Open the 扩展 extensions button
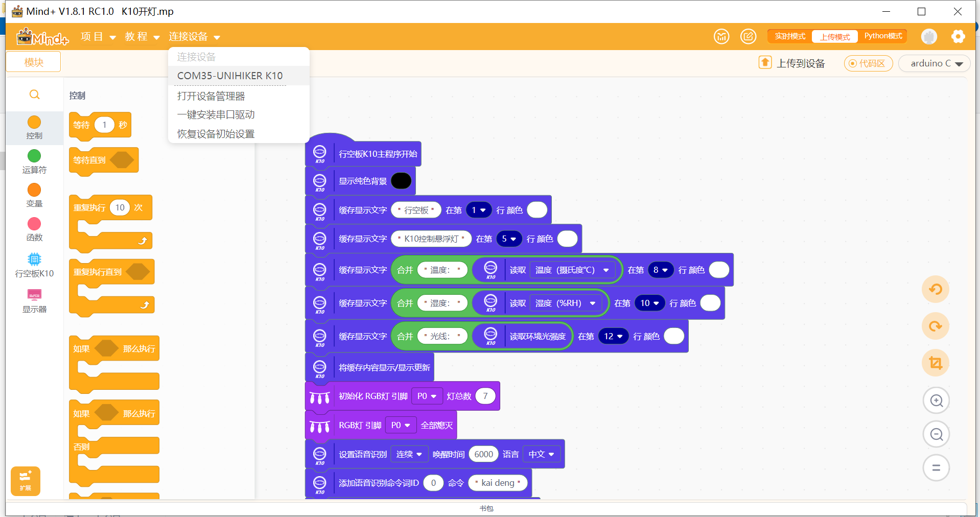Image resolution: width=980 pixels, height=517 pixels. (26, 481)
